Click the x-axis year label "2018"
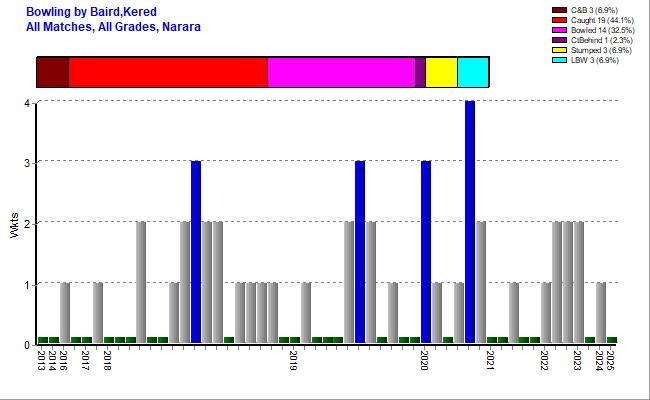 tap(107, 360)
